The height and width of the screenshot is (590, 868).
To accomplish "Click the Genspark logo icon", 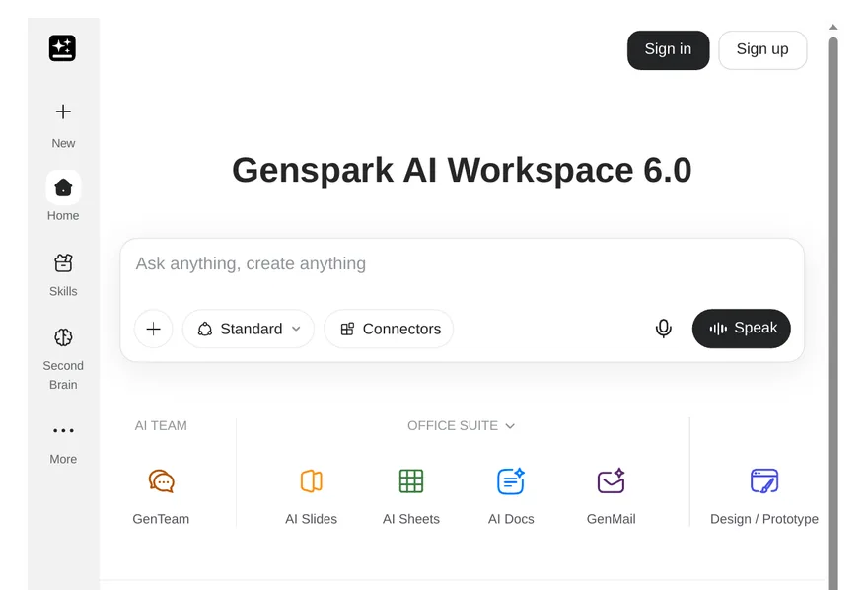I will tap(62, 48).
